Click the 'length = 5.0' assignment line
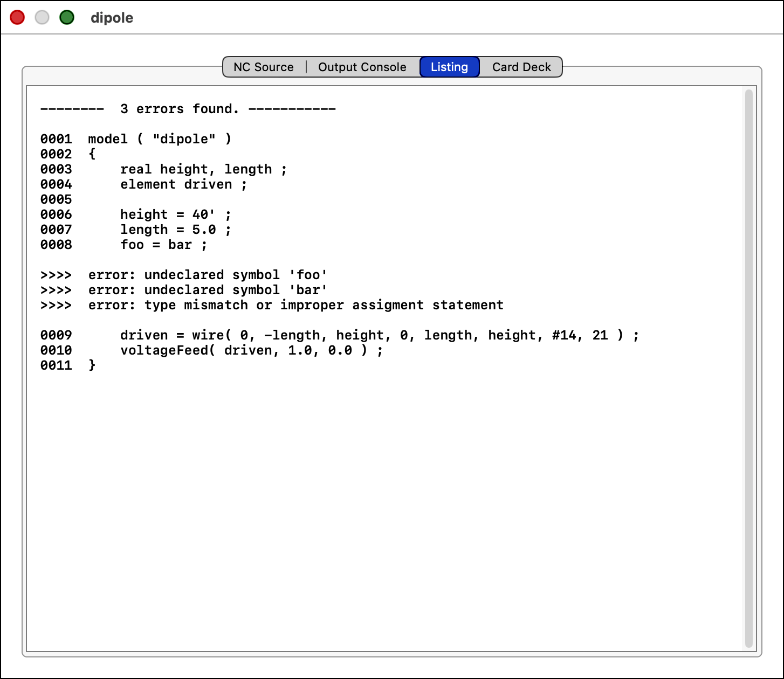Viewport: 784px width, 679px height. pos(175,230)
